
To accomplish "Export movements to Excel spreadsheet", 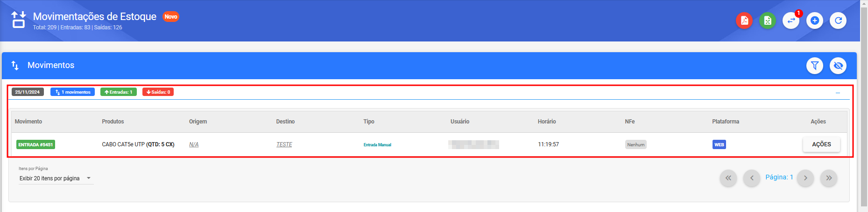I will point(768,21).
